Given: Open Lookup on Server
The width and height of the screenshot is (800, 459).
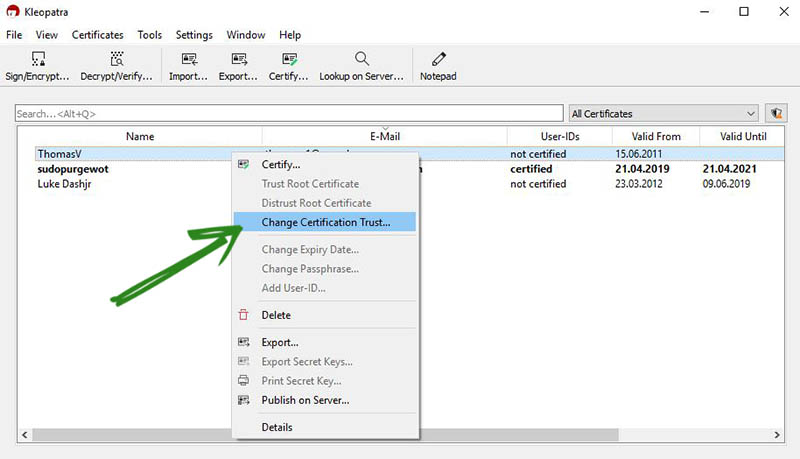Looking at the screenshot, I should (x=361, y=66).
